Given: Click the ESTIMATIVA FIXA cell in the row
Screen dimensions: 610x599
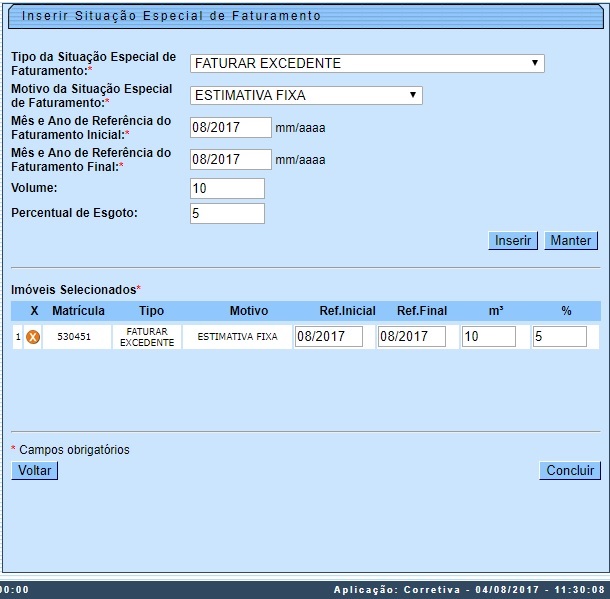Looking at the screenshot, I should click(x=237, y=337).
